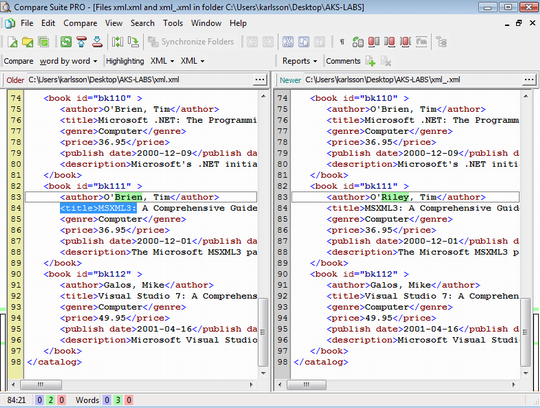The image size is (540, 408).
Task: Browse for the Newer file with ellipsis button
Action: (x=529, y=80)
